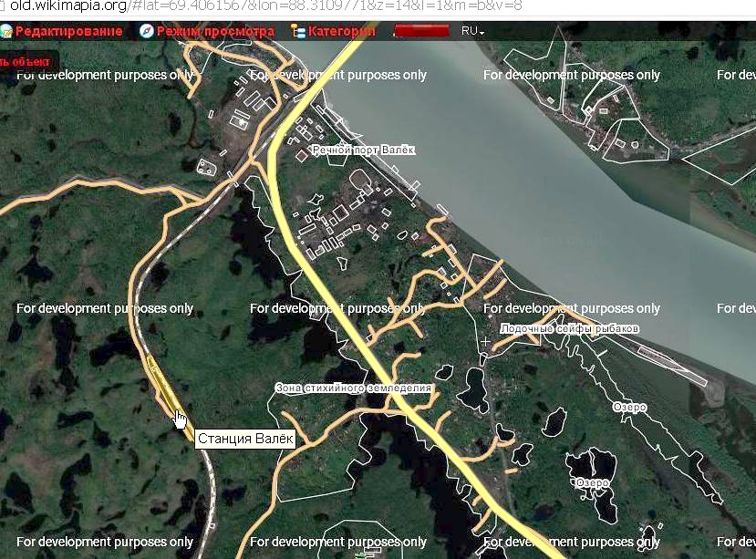Viewport: 756px width, 559px height.
Task: Open the Категории menu
Action: click(341, 31)
